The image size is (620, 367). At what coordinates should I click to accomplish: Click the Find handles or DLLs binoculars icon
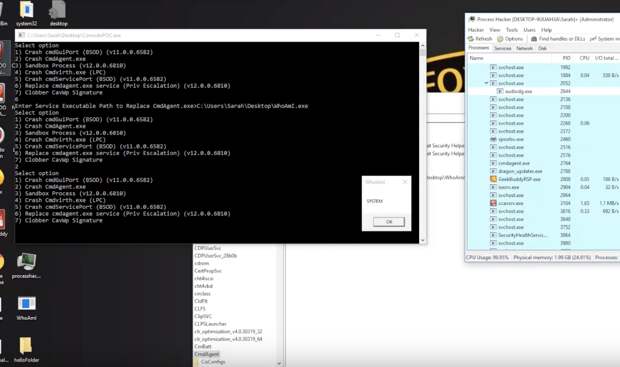click(x=534, y=39)
